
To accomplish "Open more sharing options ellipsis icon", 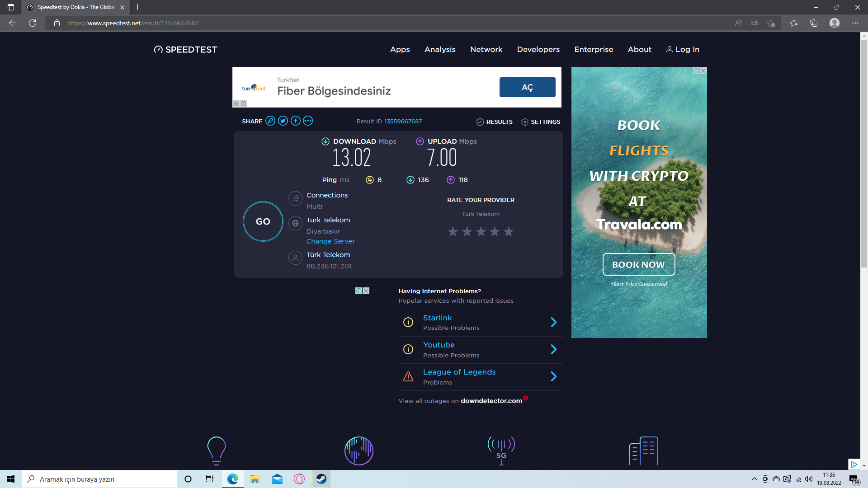I will pos(308,121).
